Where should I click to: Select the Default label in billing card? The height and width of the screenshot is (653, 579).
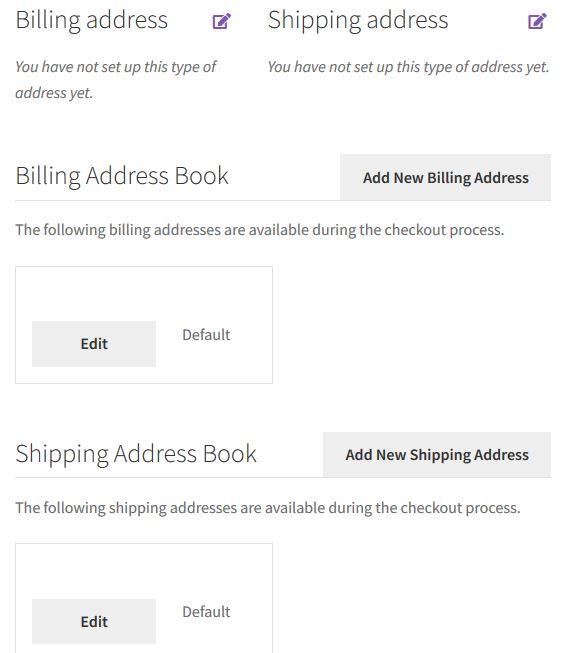(x=206, y=335)
